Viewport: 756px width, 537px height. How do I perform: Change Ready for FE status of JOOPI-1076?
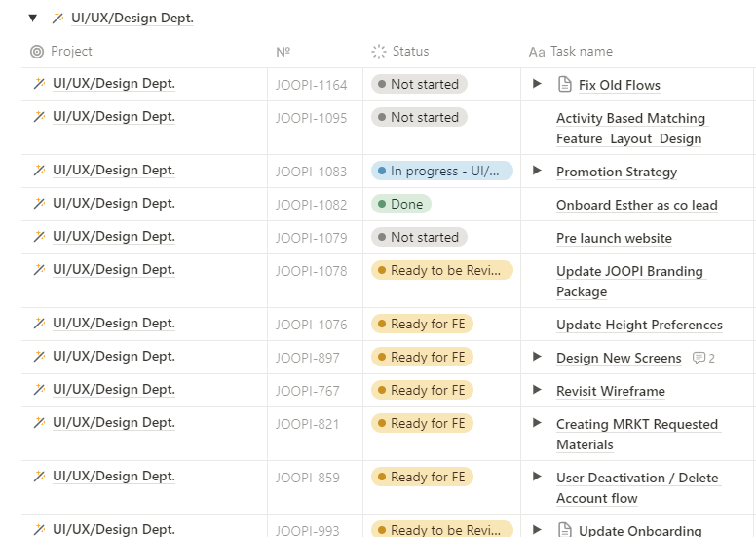point(423,324)
